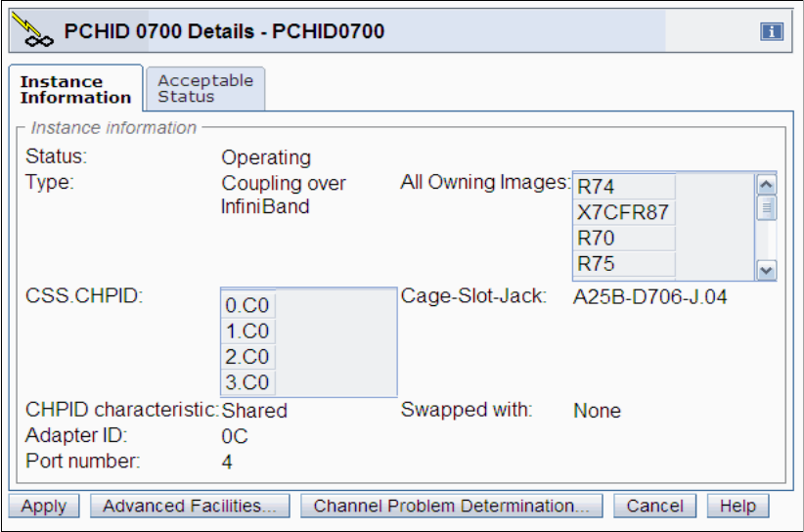Click the Cancel button
The width and height of the screenshot is (804, 532).
point(654,506)
